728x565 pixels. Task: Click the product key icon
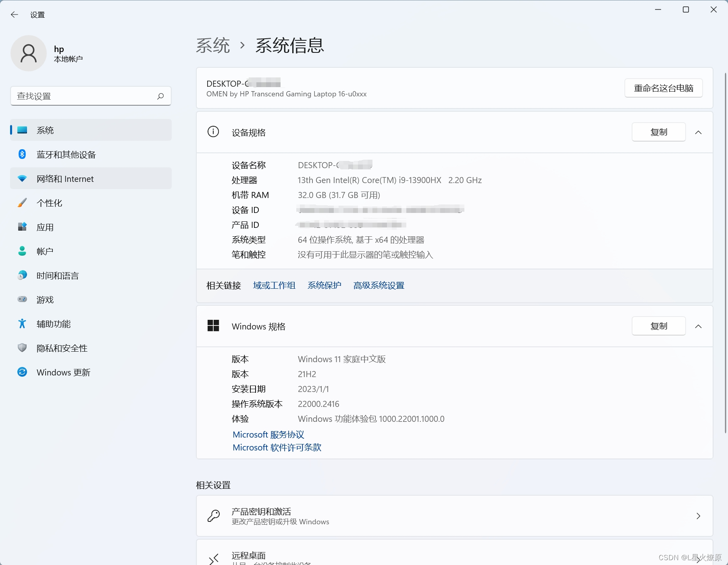point(214,516)
